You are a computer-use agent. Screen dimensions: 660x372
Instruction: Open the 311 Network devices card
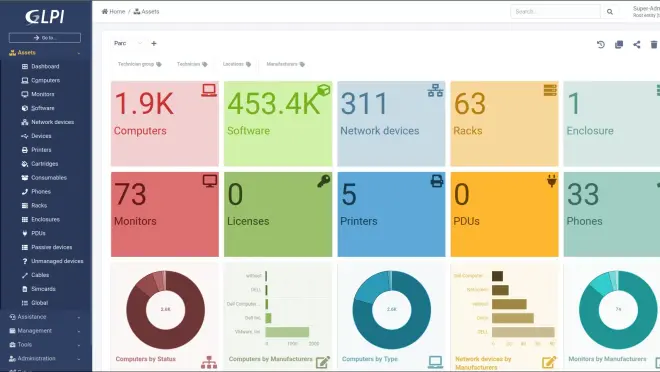(x=391, y=124)
